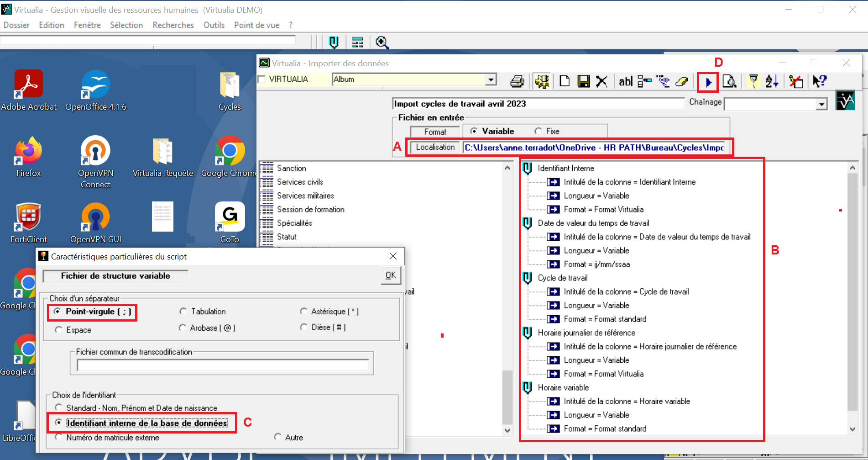This screenshot has width=868, height=460.
Task: Create new script with blank page icon
Action: [565, 81]
